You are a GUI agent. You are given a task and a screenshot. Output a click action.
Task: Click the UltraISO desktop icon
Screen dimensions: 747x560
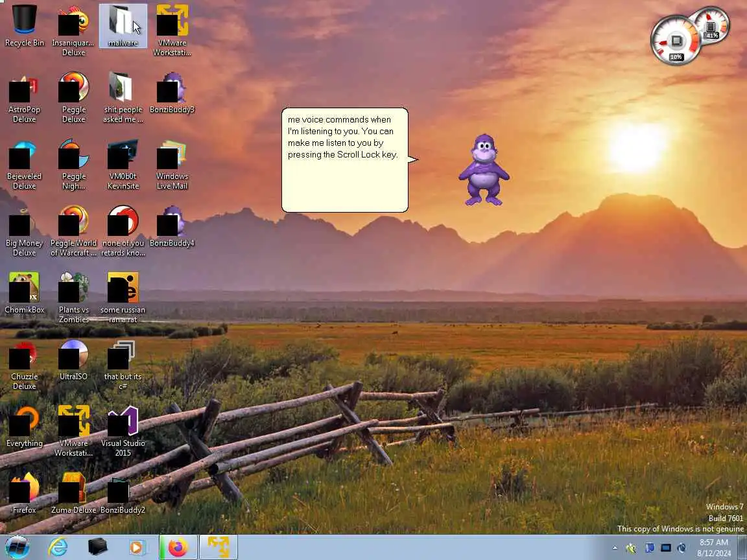[x=73, y=360]
